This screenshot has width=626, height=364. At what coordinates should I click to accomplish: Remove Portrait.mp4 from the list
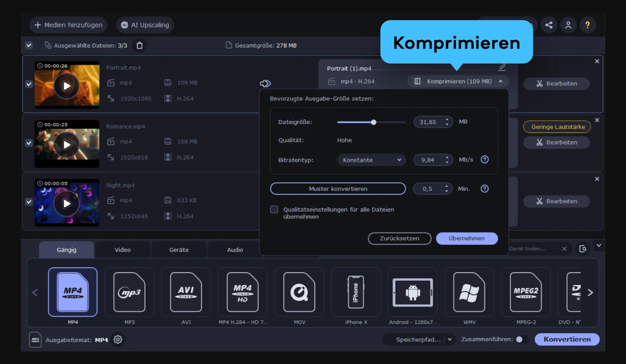point(597,61)
